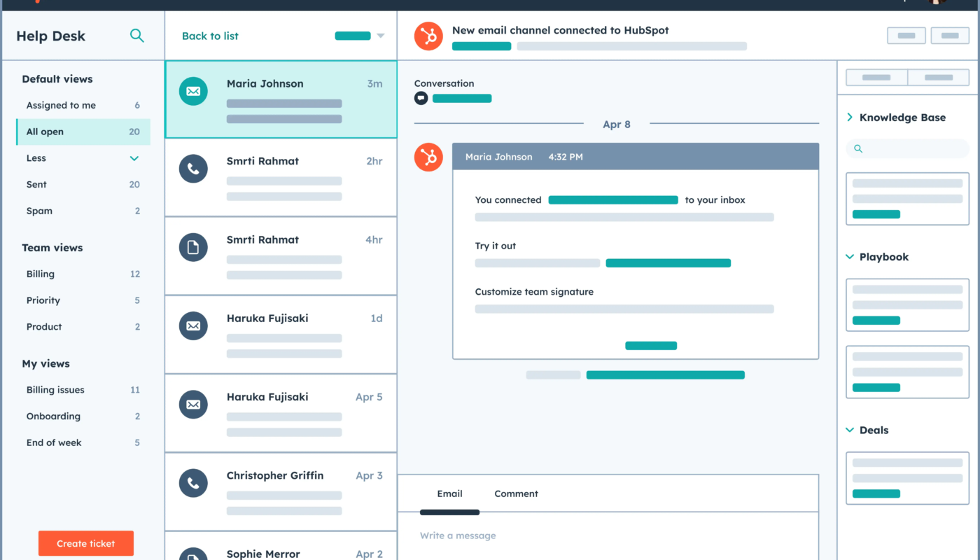Click the My views heading

pos(46,363)
